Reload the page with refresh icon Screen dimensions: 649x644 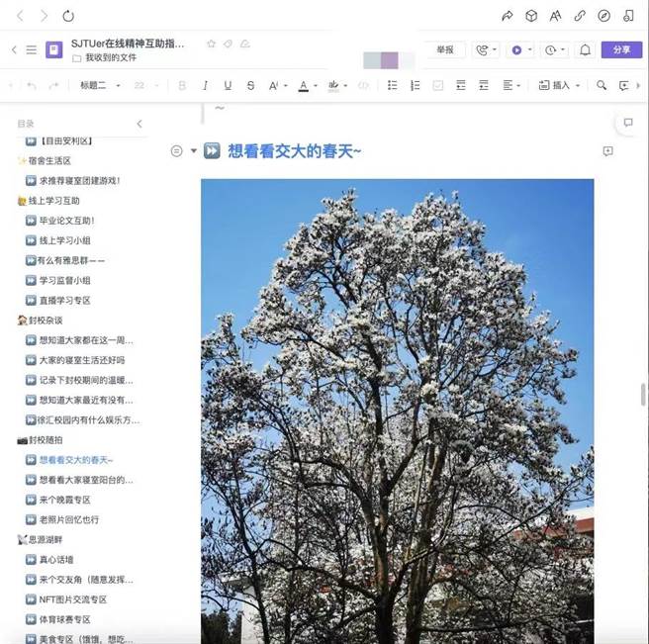tap(68, 16)
